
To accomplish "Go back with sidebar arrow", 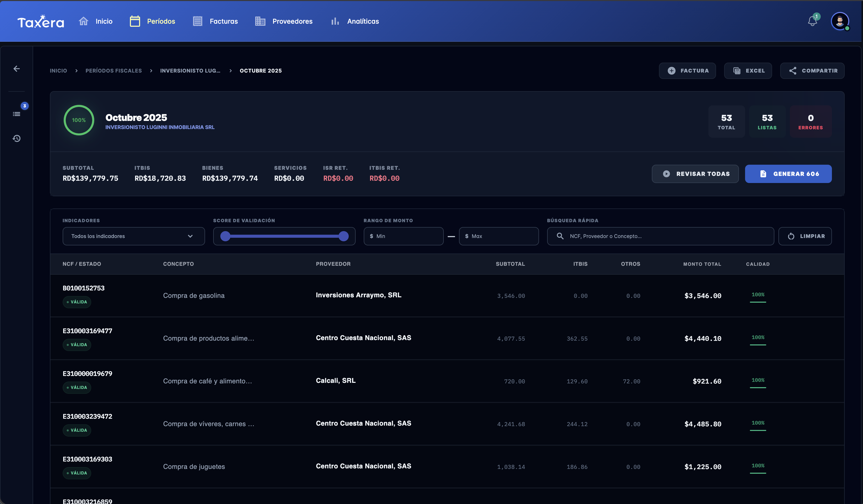I will click(17, 69).
